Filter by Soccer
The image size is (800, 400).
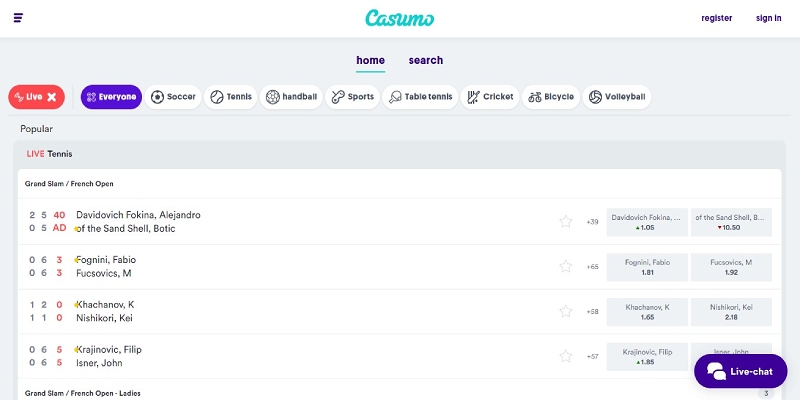pyautogui.click(x=173, y=97)
